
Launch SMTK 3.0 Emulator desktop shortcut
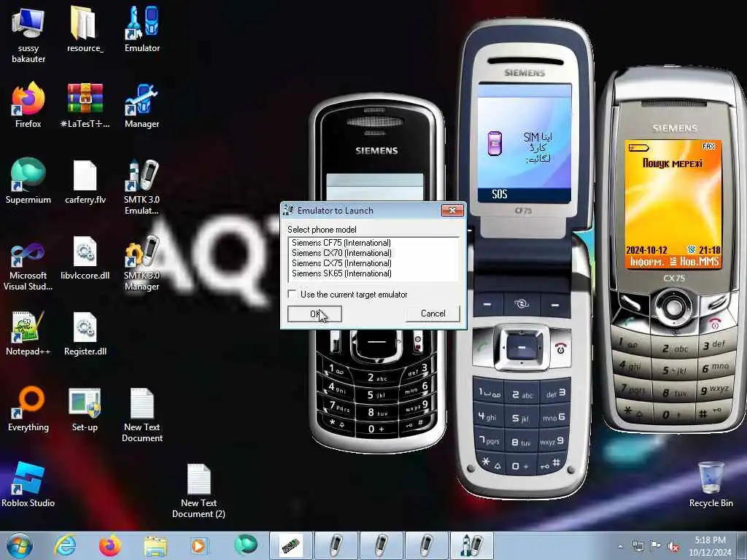click(142, 187)
